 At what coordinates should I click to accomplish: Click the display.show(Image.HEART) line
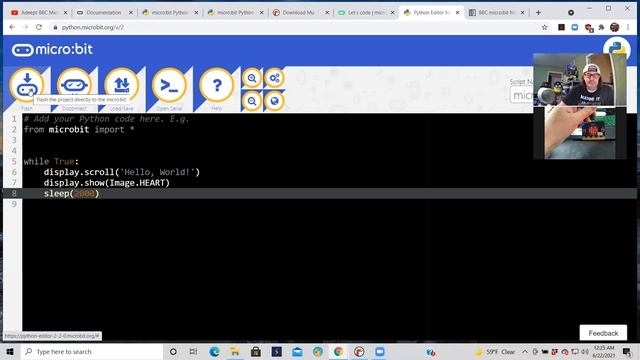[x=107, y=183]
